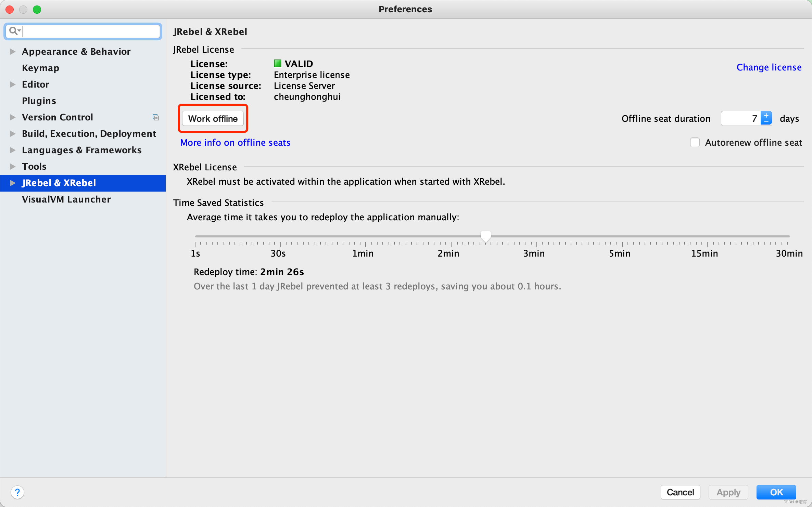Click the Languages & Frameworks item

pos(82,150)
